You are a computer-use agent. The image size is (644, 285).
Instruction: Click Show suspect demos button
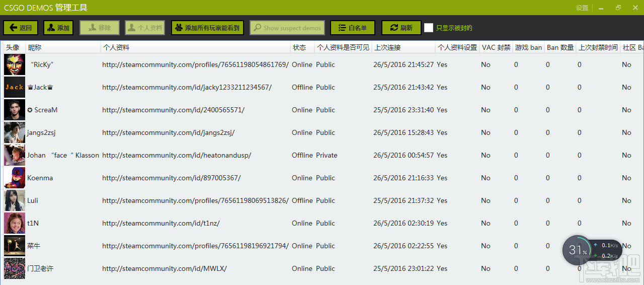coord(287,28)
